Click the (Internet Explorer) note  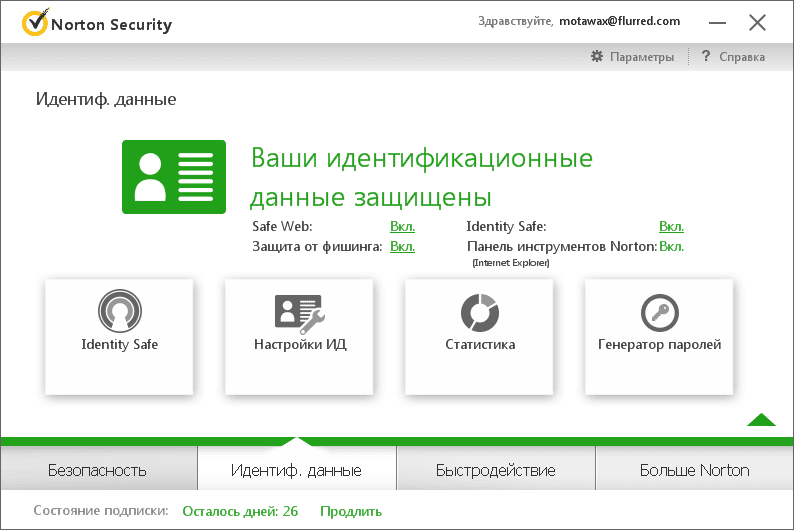(510, 263)
